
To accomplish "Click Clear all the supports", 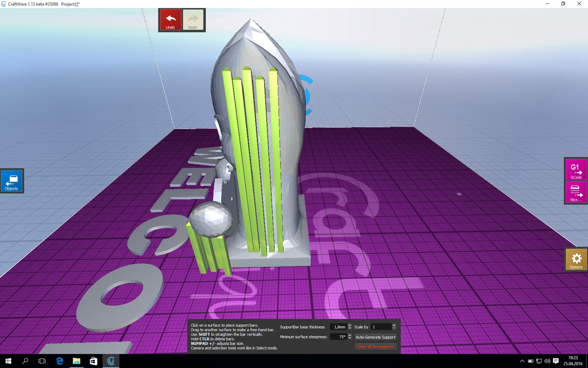I will 375,347.
